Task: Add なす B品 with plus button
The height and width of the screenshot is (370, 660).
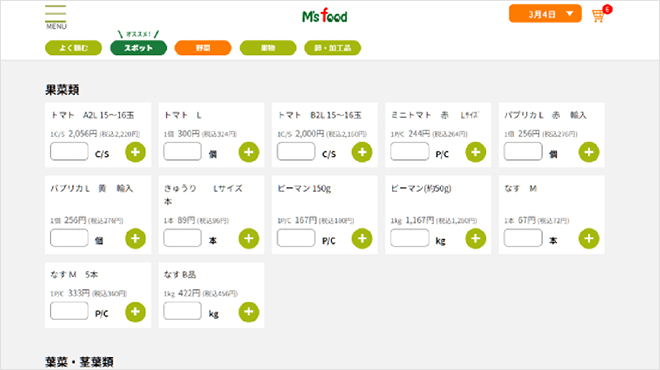Action: tap(249, 312)
